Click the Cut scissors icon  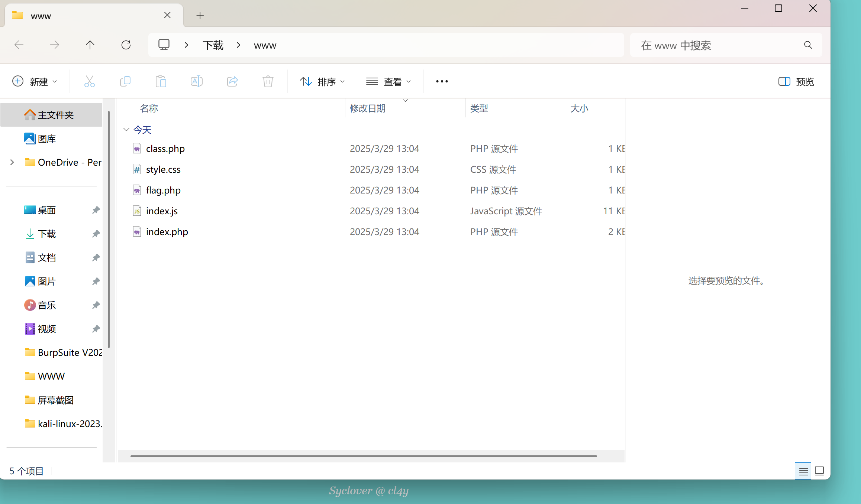[89, 81]
